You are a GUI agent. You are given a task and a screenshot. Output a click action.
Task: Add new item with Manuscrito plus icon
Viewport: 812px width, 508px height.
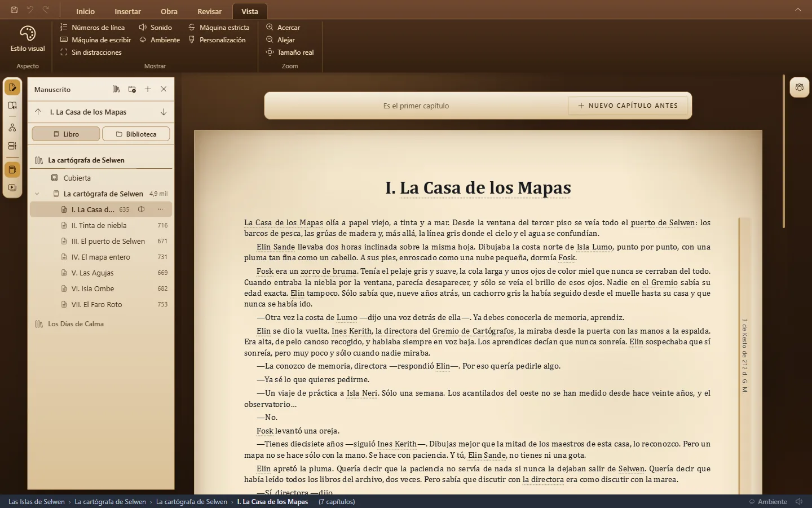click(148, 89)
